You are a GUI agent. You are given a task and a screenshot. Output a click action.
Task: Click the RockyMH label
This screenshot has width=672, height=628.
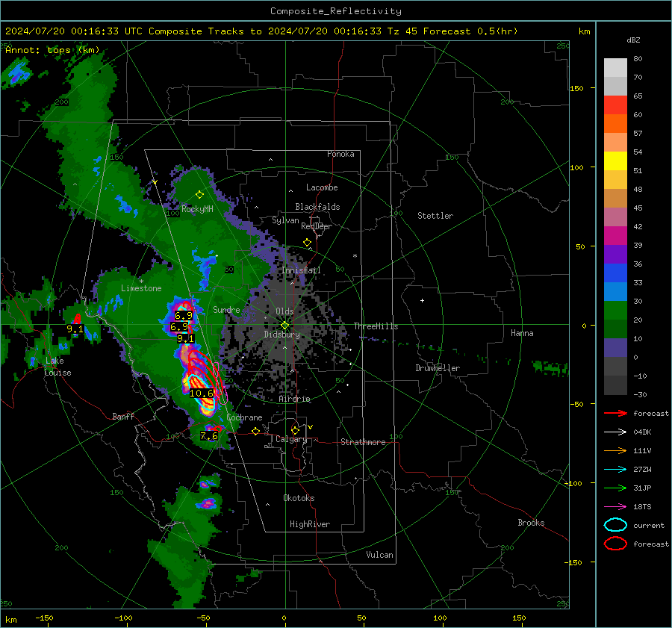(x=197, y=209)
